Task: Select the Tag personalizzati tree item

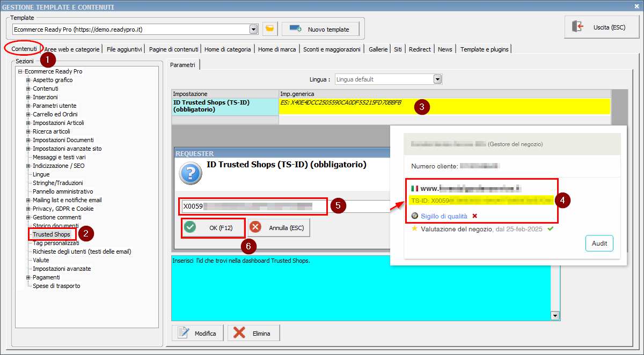Action: pyautogui.click(x=56, y=243)
